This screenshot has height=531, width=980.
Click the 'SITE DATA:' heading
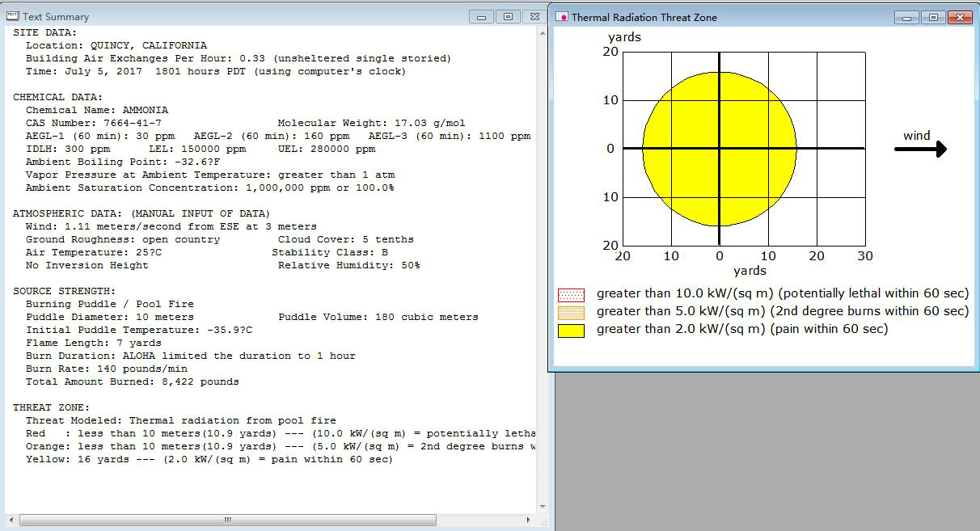(45, 32)
